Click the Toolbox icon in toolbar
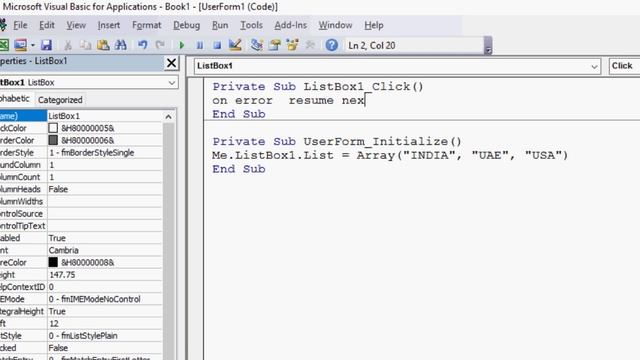The image size is (640, 360). (310, 45)
